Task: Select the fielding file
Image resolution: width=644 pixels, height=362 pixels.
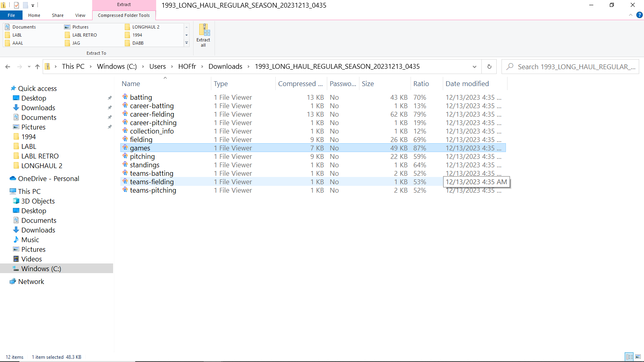Action: 141,140
